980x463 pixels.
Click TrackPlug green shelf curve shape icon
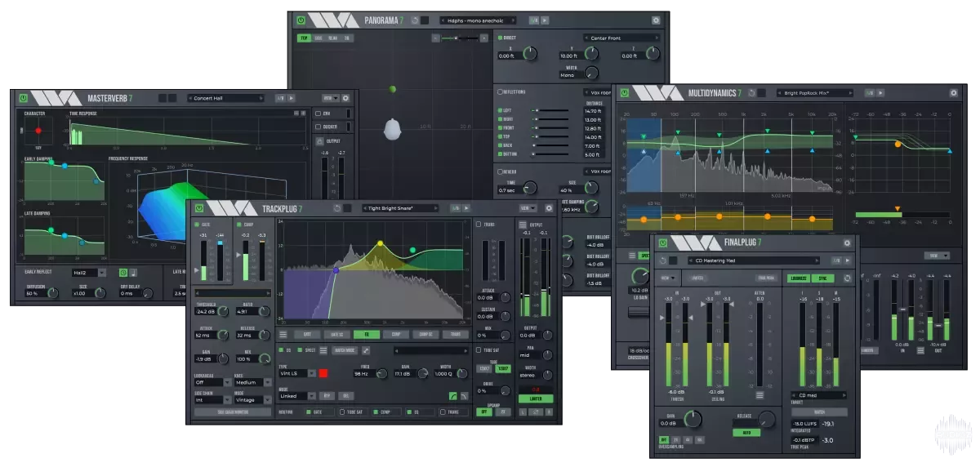point(453,395)
